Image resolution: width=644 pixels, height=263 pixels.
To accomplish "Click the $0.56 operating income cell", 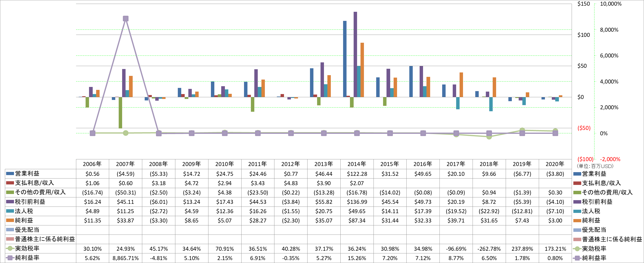I will (x=92, y=174).
